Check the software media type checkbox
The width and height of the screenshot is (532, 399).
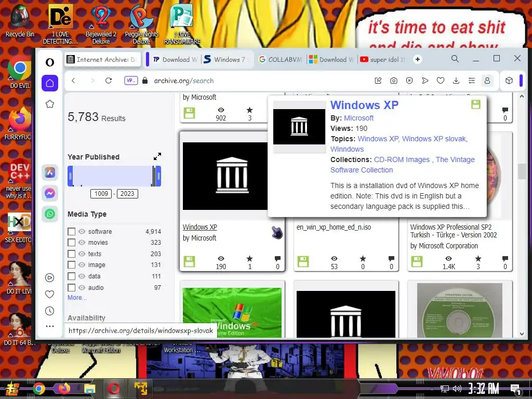tap(71, 231)
